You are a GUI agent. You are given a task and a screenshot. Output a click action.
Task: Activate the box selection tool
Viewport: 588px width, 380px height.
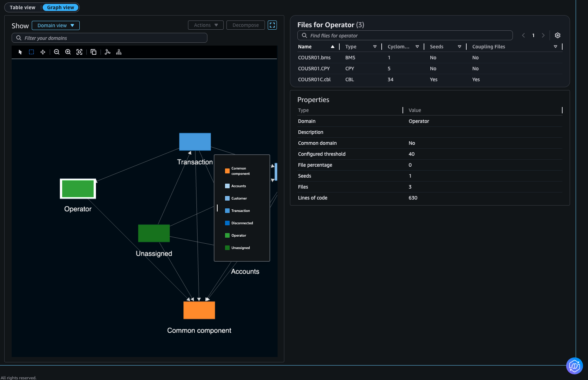[31, 52]
